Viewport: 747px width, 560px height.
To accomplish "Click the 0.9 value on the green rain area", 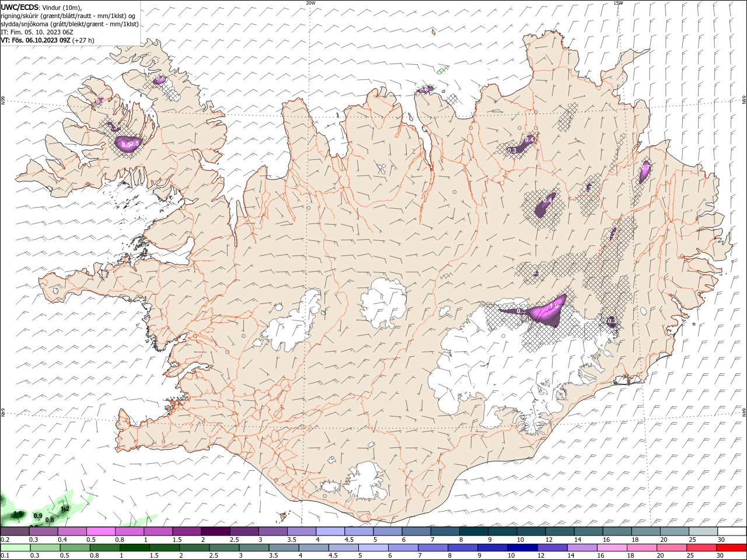I will 38,516.
